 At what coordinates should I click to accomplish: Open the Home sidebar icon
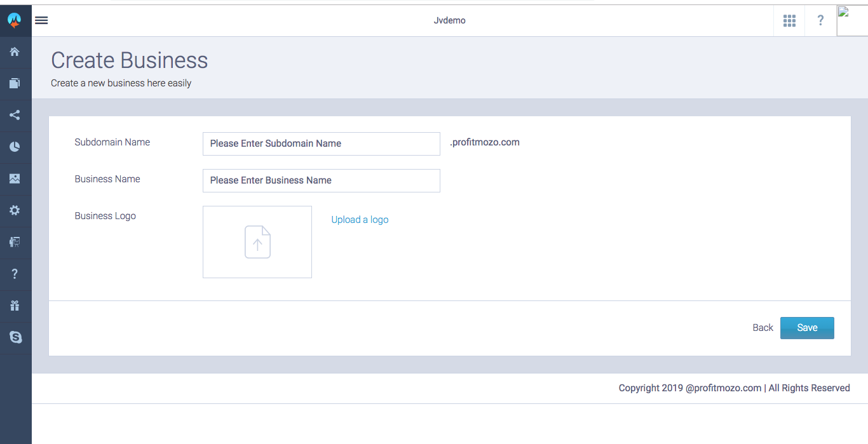[x=15, y=52]
